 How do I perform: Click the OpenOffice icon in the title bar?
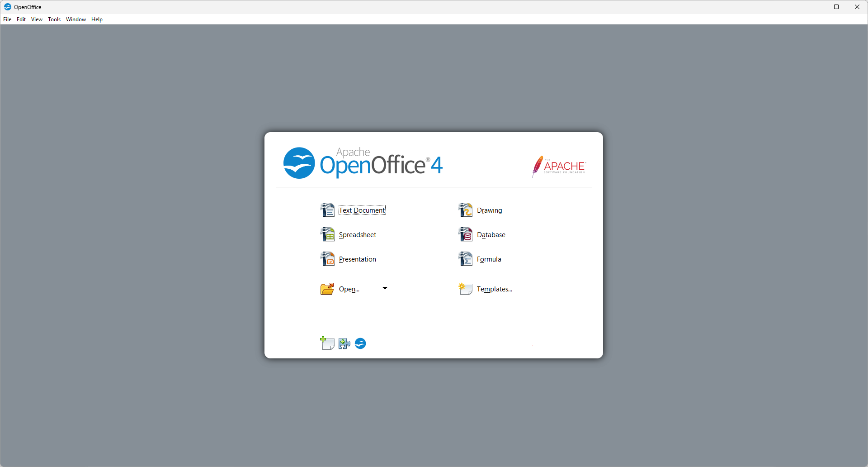7,7
